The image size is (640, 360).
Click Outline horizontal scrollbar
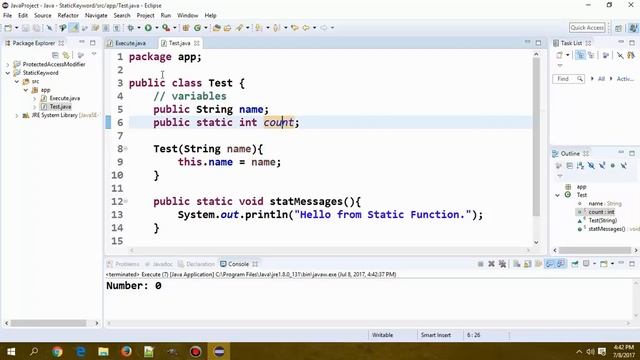point(595,250)
